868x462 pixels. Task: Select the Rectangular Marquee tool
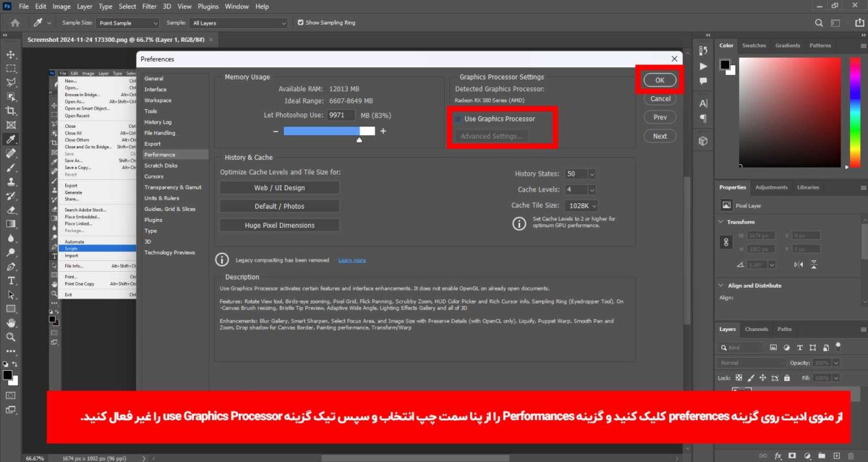pos(11,69)
